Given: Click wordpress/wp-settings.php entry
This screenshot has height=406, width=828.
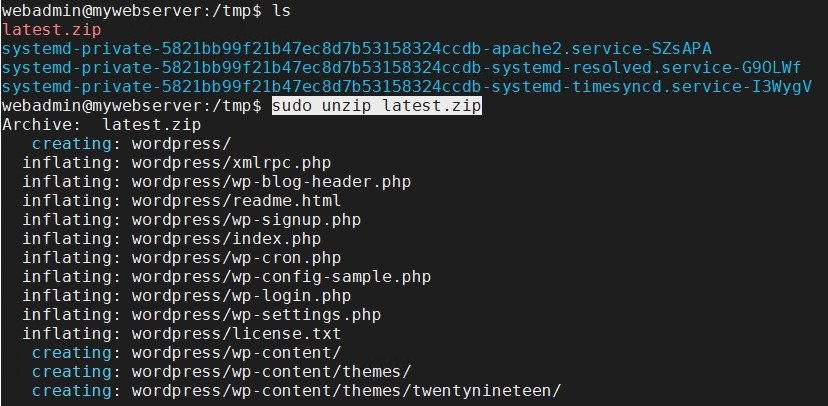Looking at the screenshot, I should coord(256,315).
